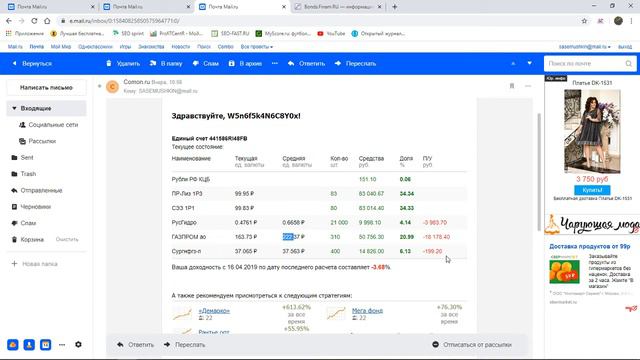Open the Мега фонд strategy link
This screenshot has height=360, width=640.
pyautogui.click(x=367, y=311)
